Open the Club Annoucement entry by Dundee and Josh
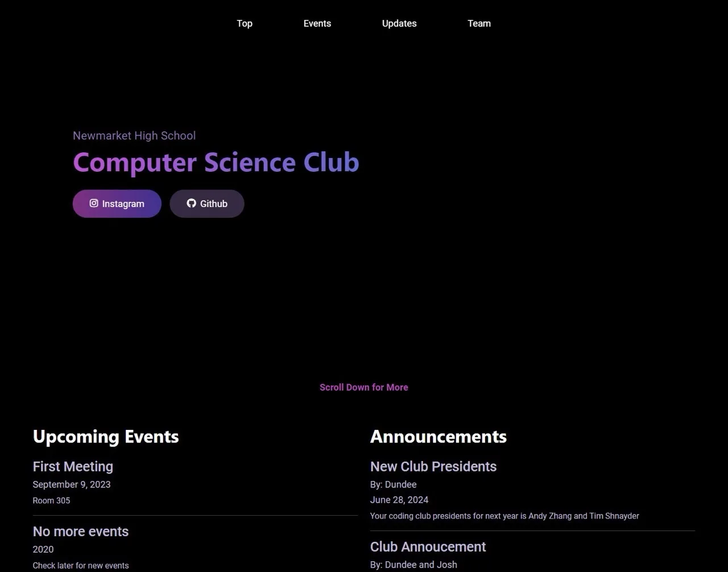728x572 pixels. tap(428, 546)
